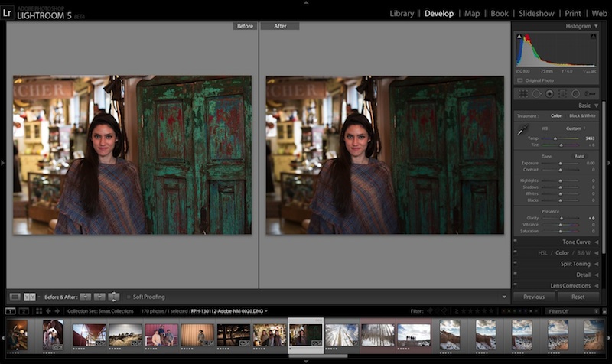The height and width of the screenshot is (364, 612).
Task: Click the Reset button
Action: pyautogui.click(x=578, y=297)
